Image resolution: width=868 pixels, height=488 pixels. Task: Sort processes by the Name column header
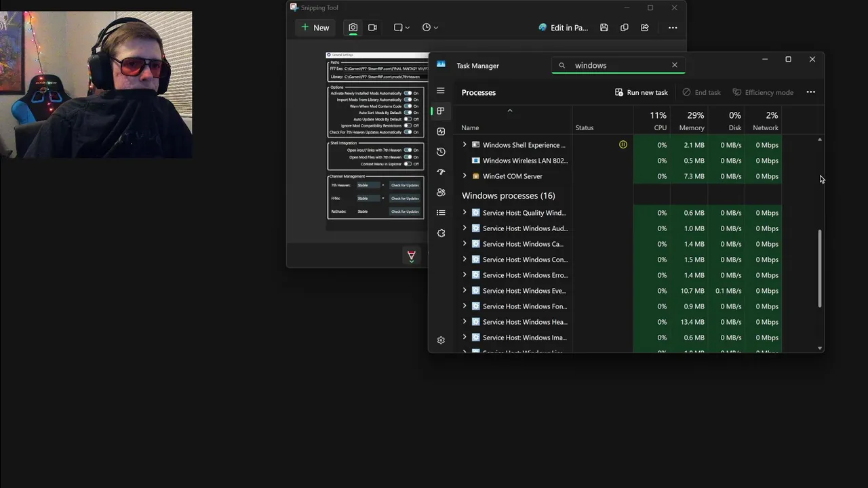pos(470,127)
